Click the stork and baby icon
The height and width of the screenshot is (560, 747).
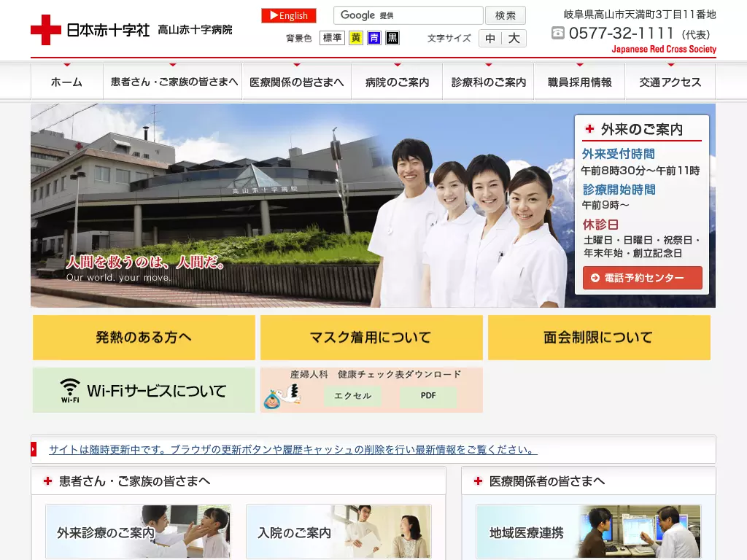[282, 397]
